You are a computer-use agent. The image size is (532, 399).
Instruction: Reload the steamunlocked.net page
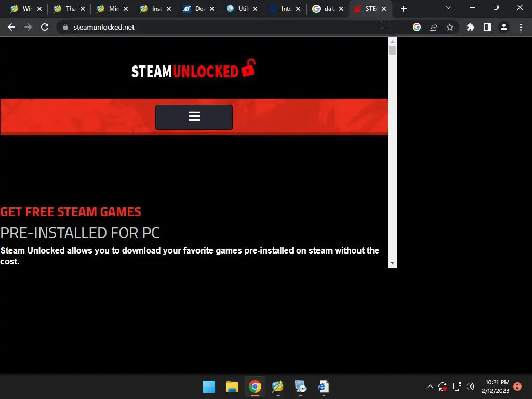45,27
